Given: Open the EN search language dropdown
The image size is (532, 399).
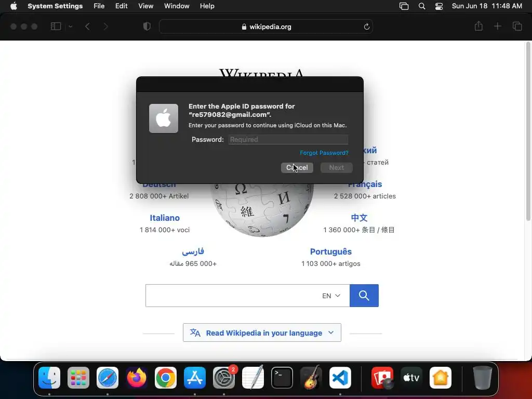Looking at the screenshot, I should 331,296.
